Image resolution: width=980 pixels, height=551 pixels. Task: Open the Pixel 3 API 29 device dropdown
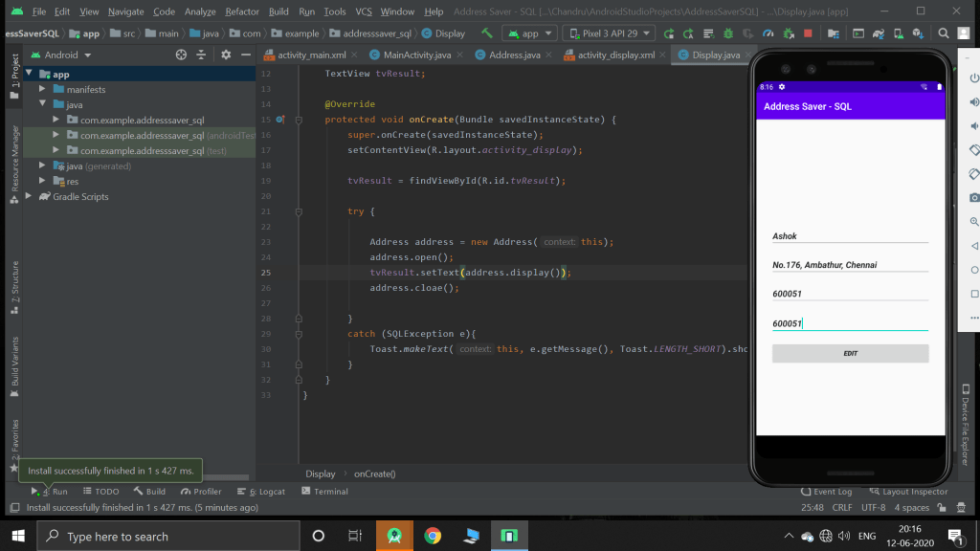(x=609, y=33)
